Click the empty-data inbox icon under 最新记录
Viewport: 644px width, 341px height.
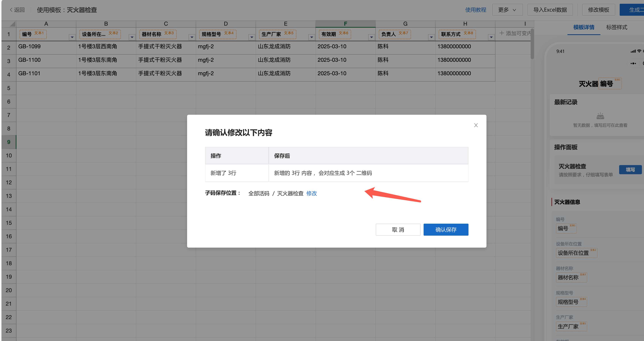(600, 116)
